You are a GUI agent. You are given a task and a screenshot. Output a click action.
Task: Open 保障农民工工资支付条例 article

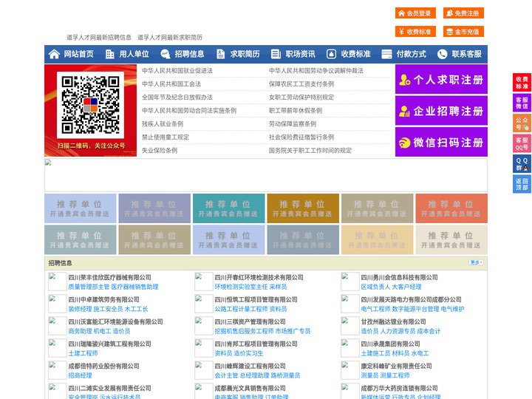[x=301, y=83]
